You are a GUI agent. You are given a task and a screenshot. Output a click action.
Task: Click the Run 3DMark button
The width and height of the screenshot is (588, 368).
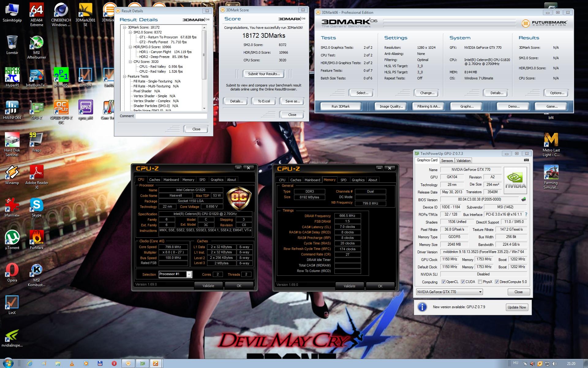[x=341, y=106]
